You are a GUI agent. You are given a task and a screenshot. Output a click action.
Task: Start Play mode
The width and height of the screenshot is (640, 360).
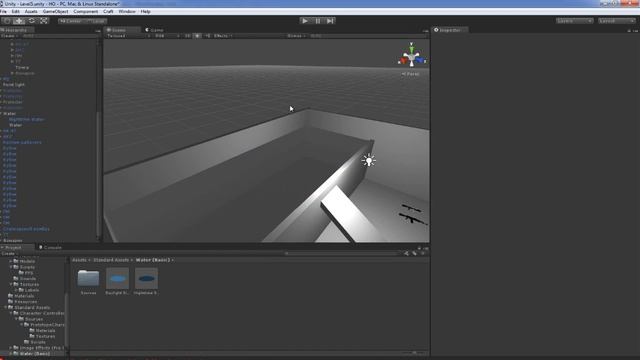click(x=305, y=21)
